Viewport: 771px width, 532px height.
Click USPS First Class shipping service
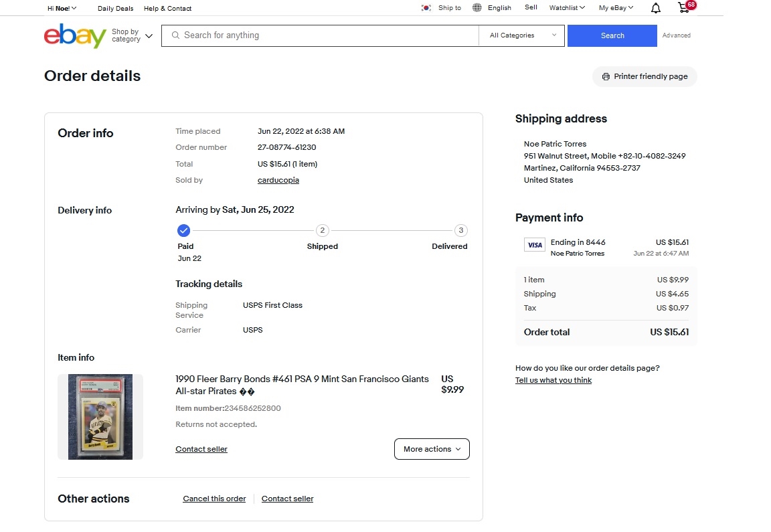tap(272, 305)
